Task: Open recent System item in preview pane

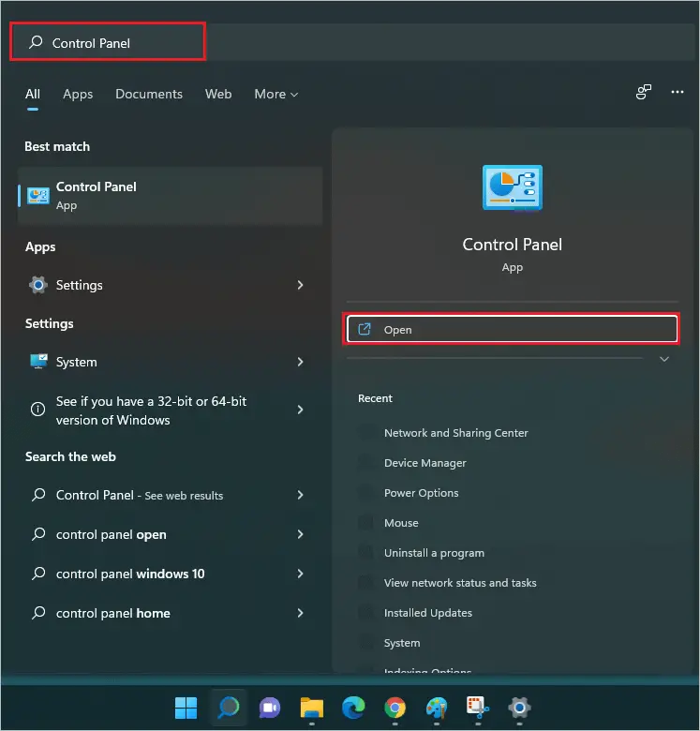Action: [x=402, y=643]
